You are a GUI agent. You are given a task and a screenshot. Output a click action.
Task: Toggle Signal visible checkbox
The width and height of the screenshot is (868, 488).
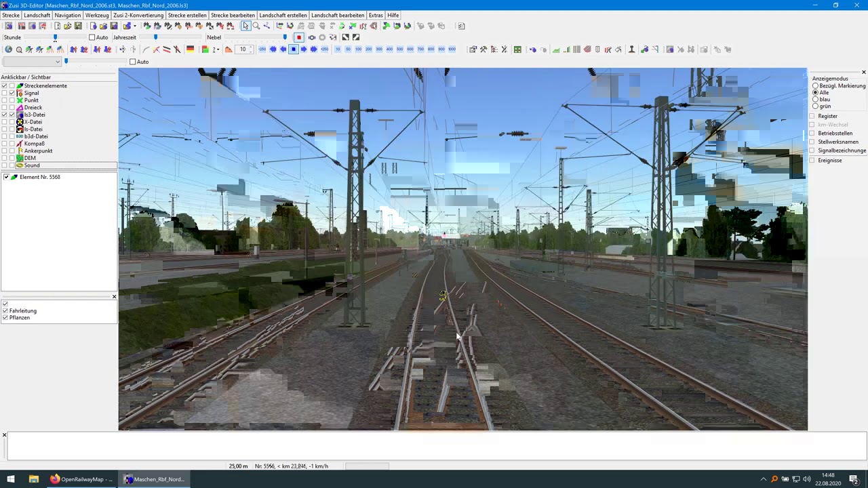12,93
